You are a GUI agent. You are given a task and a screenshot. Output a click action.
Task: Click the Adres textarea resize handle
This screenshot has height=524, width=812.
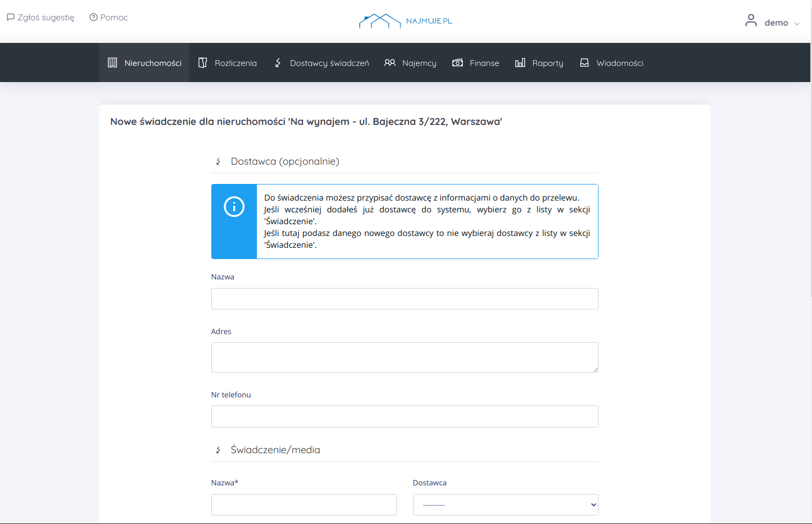595,369
